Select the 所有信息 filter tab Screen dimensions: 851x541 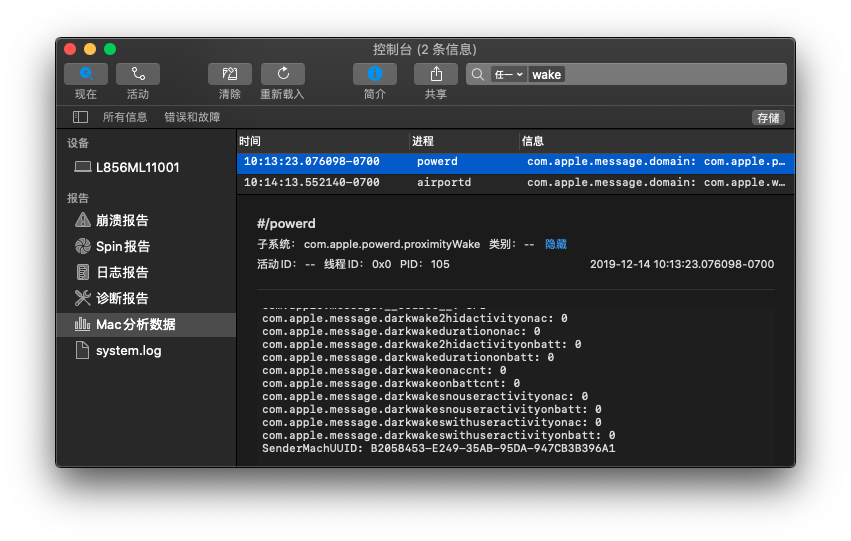[x=125, y=117]
